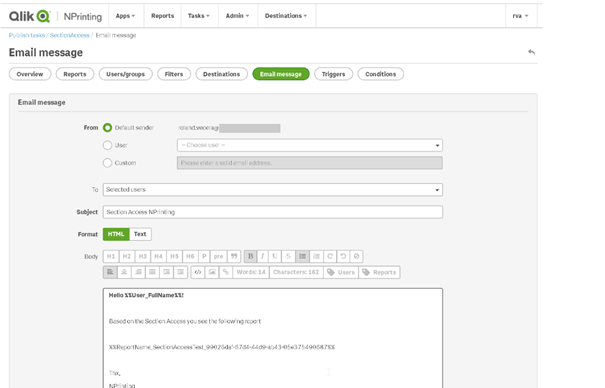Image resolution: width=605 pixels, height=388 pixels.
Task: Select the Custom sender radio option
Action: point(107,163)
